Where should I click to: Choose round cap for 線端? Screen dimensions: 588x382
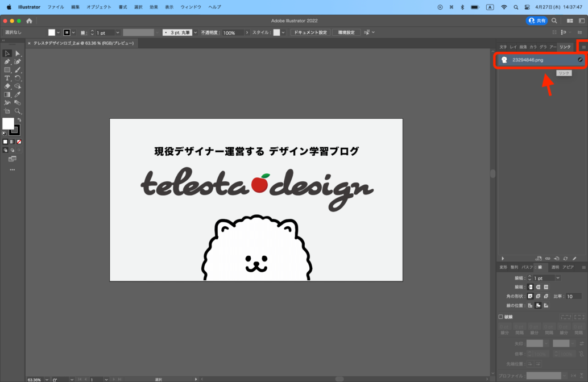point(538,287)
